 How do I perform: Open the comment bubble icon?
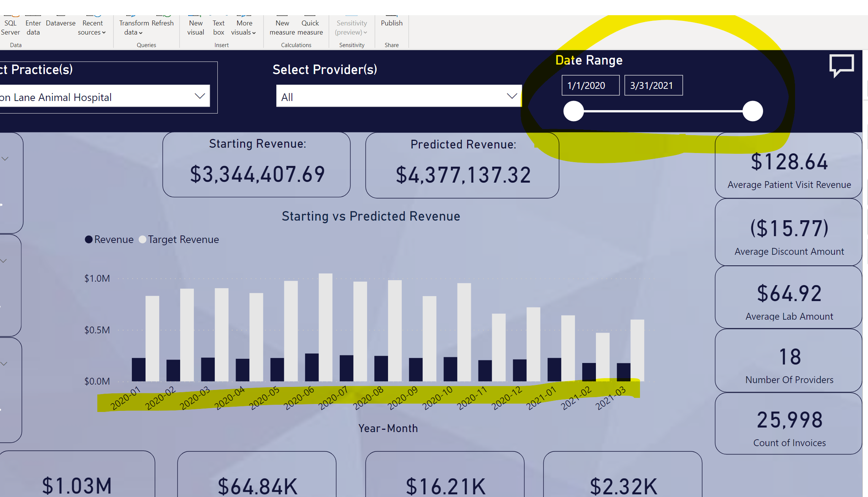pyautogui.click(x=841, y=66)
